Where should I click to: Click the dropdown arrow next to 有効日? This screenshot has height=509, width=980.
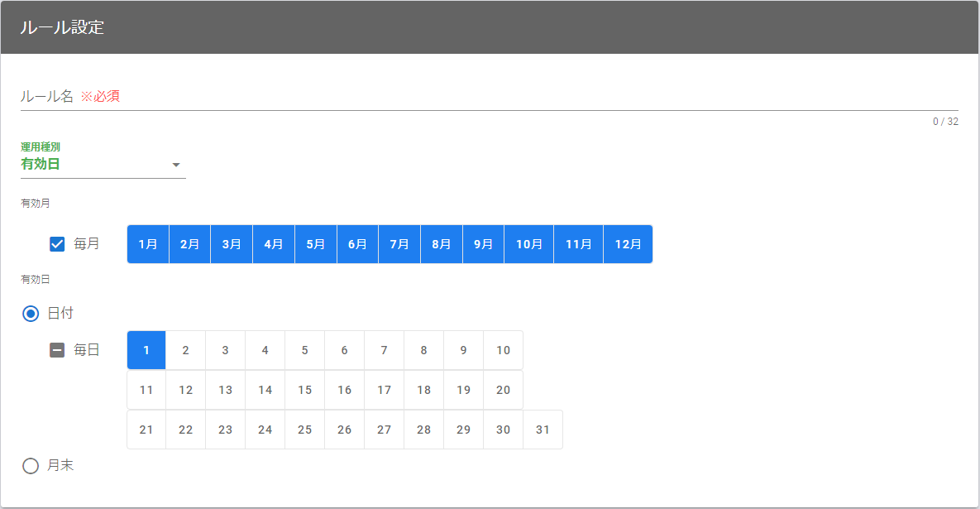point(175,165)
